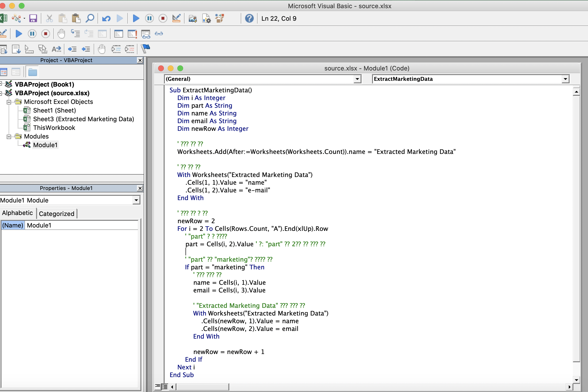Click the line 'newRow = newRow + 1'

[229, 352]
